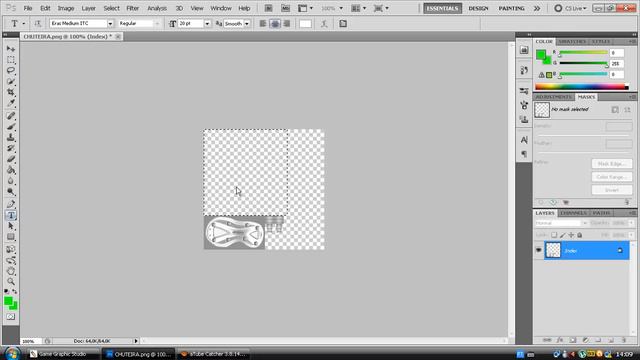
Task: Toggle Quick Mask mode
Action: pos(11,317)
